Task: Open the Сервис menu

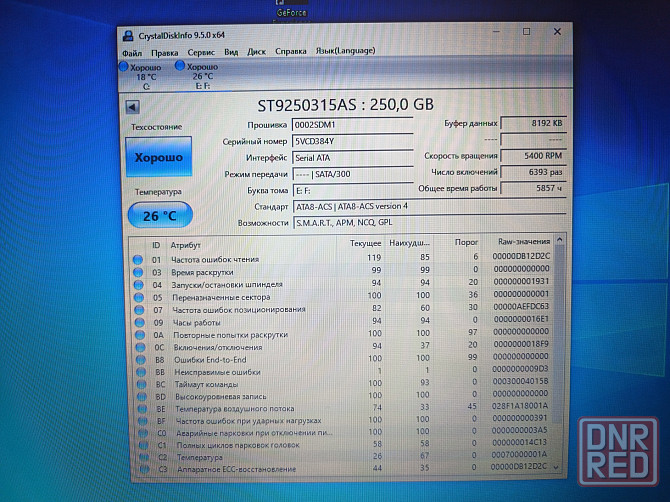Action: (201, 53)
